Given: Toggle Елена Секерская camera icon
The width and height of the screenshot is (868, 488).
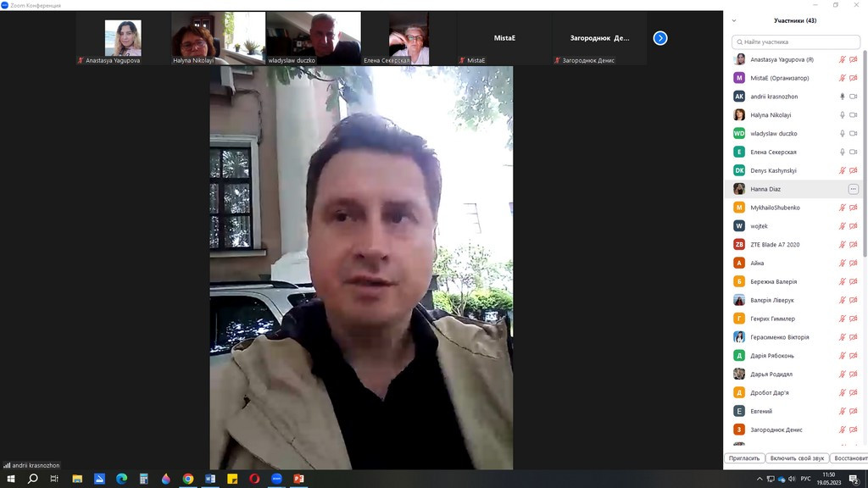Looking at the screenshot, I should (x=853, y=152).
